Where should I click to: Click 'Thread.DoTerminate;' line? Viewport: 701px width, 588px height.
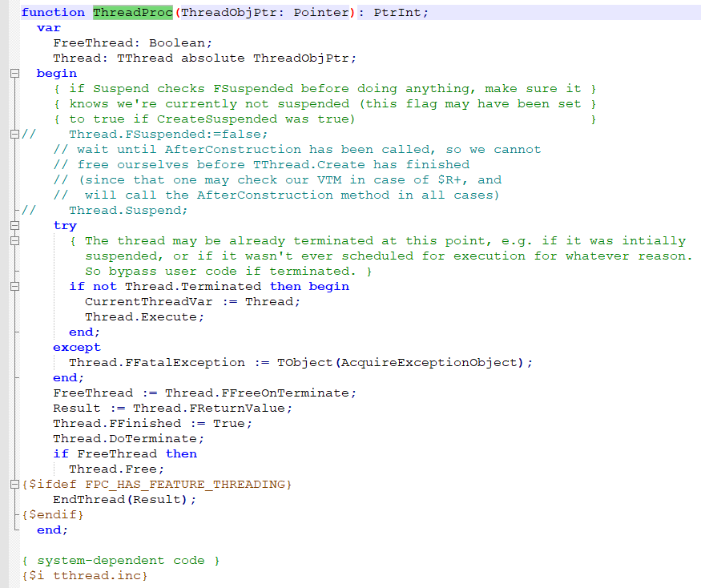[x=129, y=438]
